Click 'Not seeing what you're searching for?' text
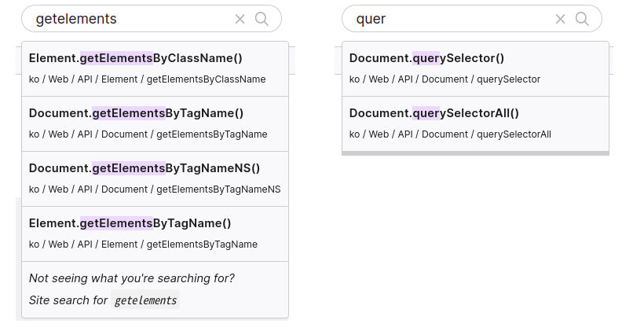Image resolution: width=644 pixels, height=331 pixels. [x=132, y=278]
